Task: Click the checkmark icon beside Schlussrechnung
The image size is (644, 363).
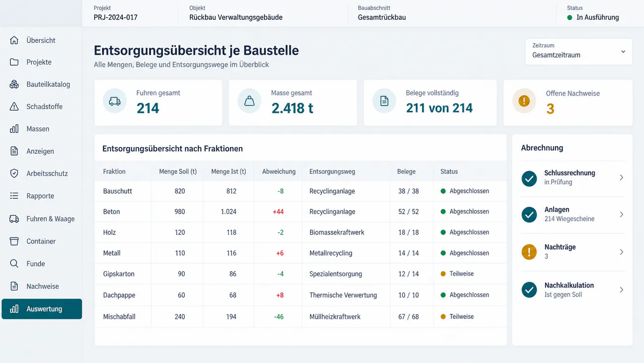Action: pos(529,178)
